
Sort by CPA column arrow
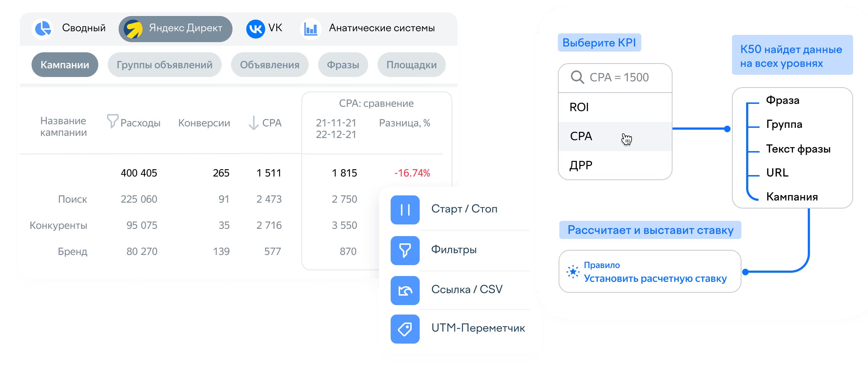[x=254, y=123]
